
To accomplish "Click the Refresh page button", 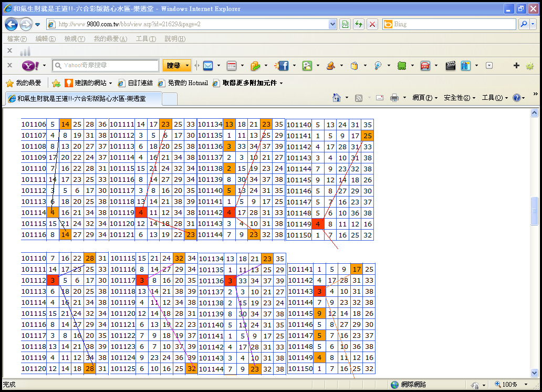I will pos(359,24).
